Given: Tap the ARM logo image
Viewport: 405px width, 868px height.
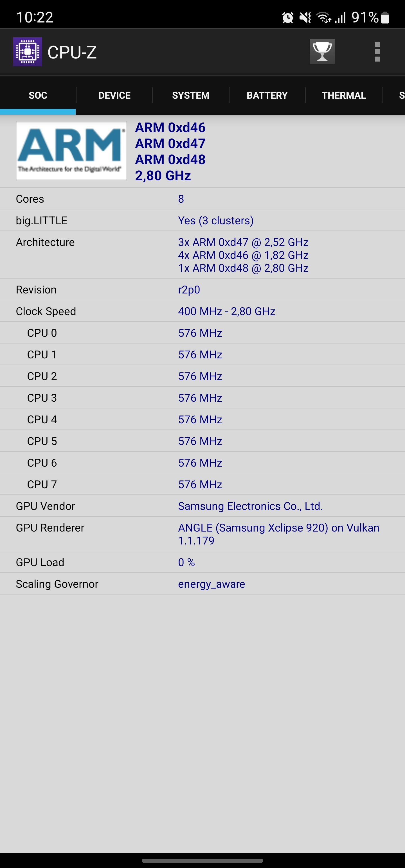Looking at the screenshot, I should pyautogui.click(x=71, y=151).
